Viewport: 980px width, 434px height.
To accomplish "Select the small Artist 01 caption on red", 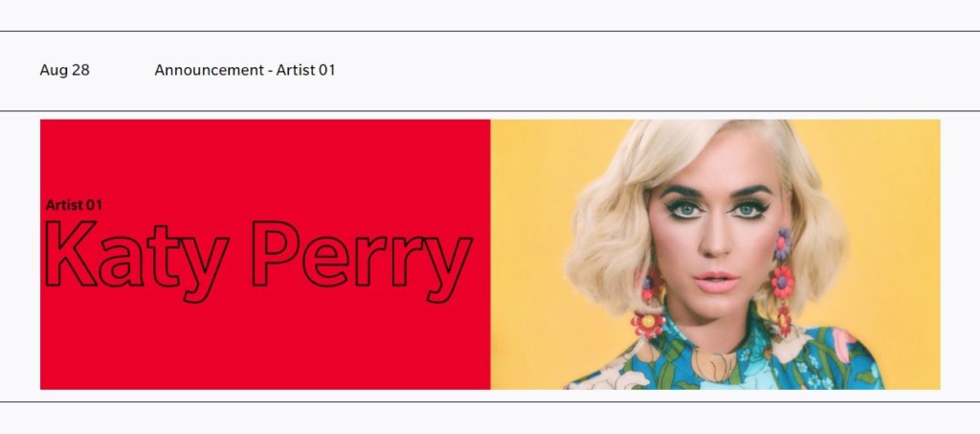I will [x=73, y=204].
